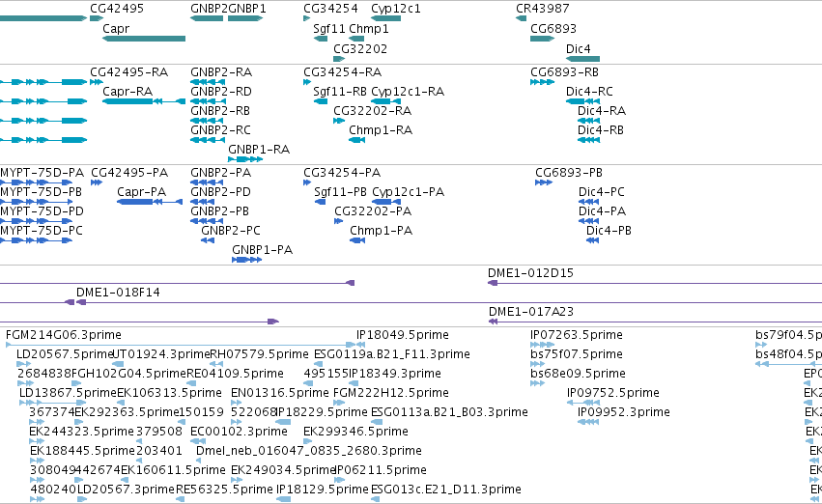Click the GNBP2-RA transcript label
822x504 pixels.
221,71
